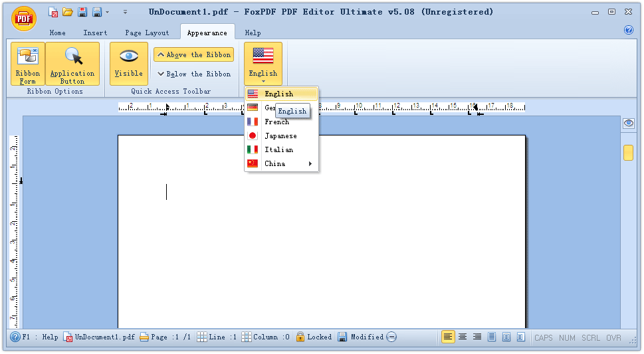Open a file via the folder icon
The width and height of the screenshot is (644, 354).
click(68, 13)
